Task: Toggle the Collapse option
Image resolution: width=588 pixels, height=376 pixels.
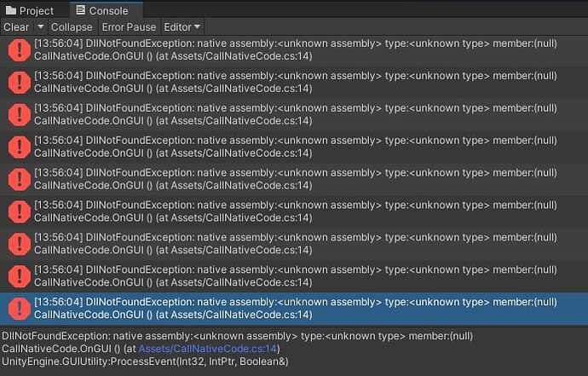Action: point(72,27)
